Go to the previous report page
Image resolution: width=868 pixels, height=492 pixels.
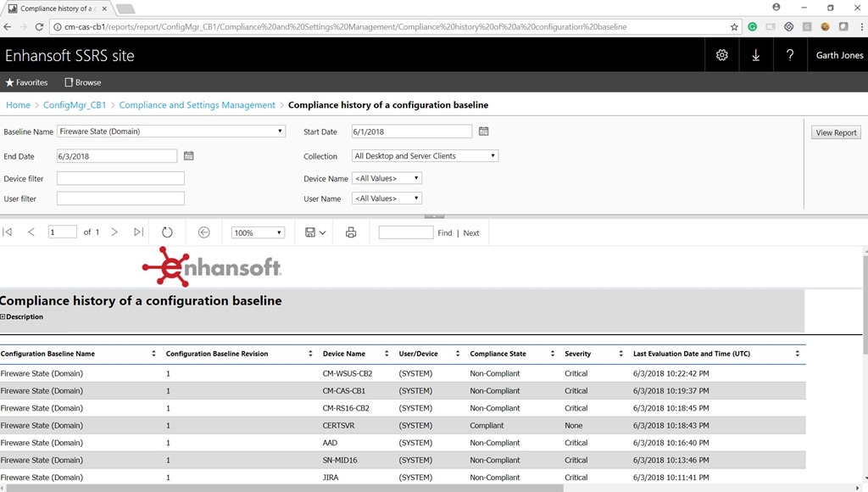[x=31, y=232]
